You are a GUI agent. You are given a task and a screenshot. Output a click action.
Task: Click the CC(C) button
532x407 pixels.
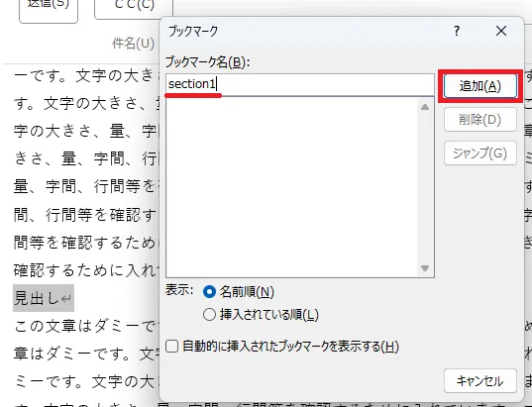[x=134, y=6]
